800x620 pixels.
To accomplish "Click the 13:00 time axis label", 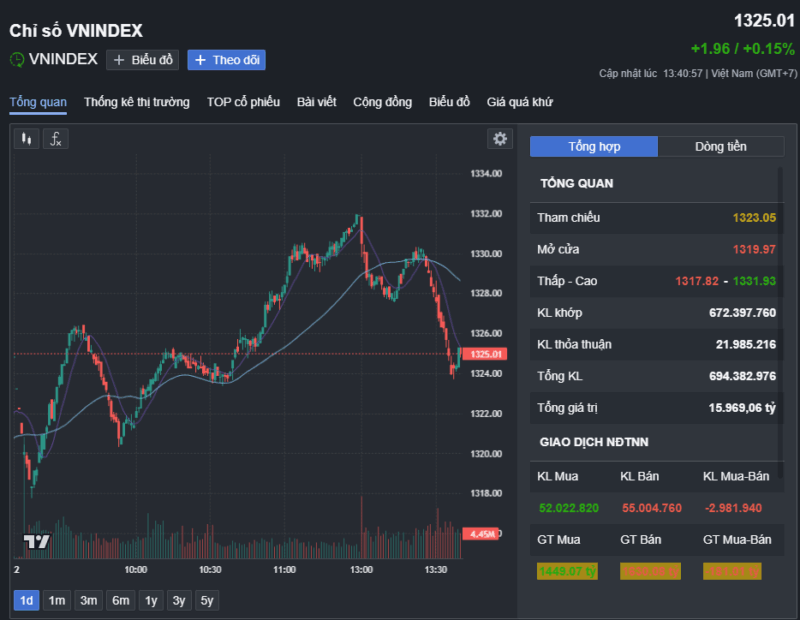I will coord(361,570).
